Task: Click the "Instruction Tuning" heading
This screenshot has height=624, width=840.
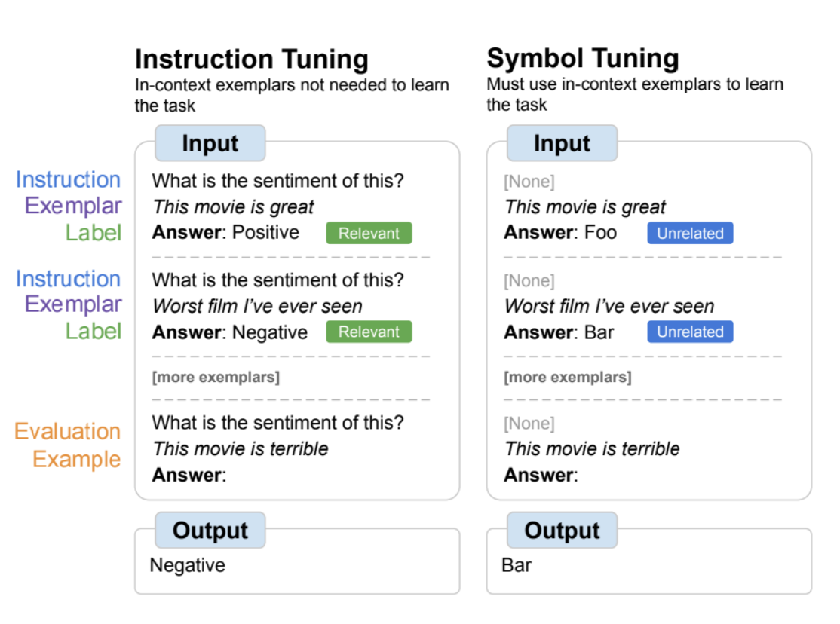Action: point(251,59)
